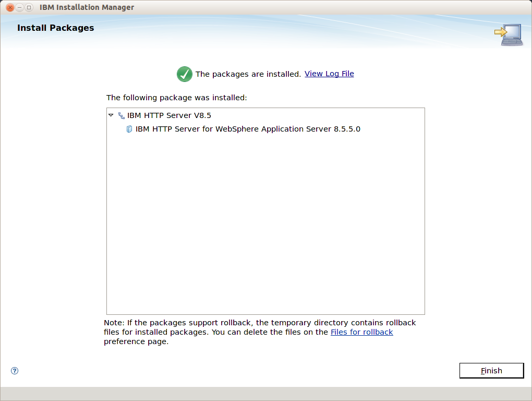Open the View Log File link
The height and width of the screenshot is (401, 532).
pyautogui.click(x=329, y=74)
